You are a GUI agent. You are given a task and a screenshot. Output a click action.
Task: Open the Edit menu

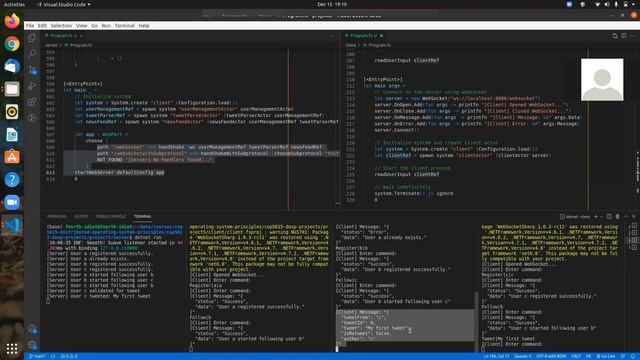click(x=42, y=26)
